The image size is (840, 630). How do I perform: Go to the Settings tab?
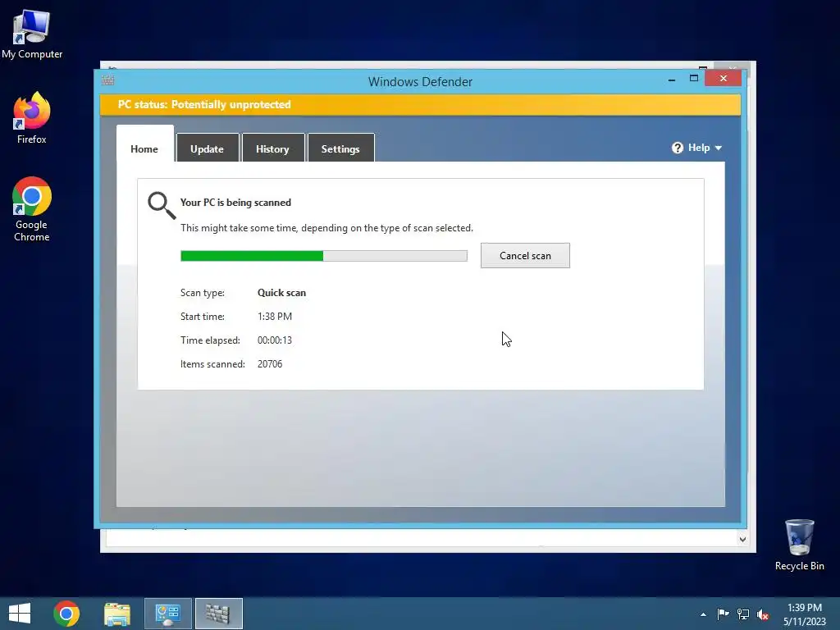(x=340, y=148)
